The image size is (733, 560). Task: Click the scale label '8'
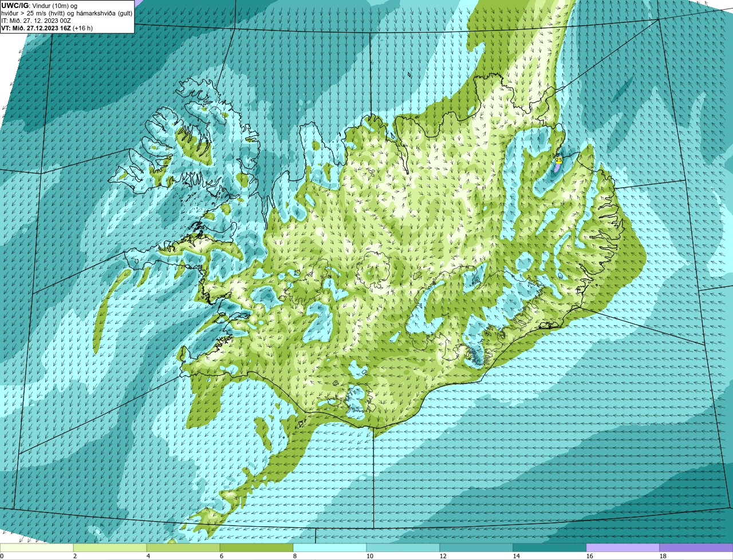(x=295, y=556)
